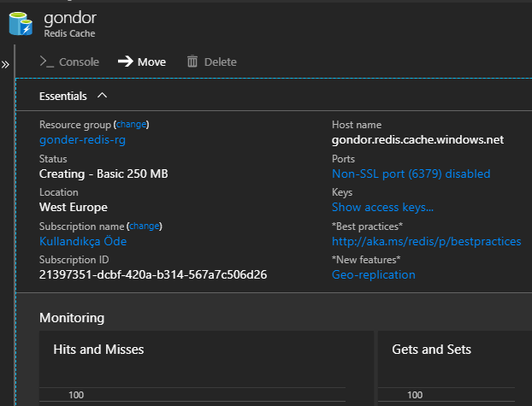This screenshot has width=532, height=406.
Task: Open the Gets and Sets chart
Action: 455,368
